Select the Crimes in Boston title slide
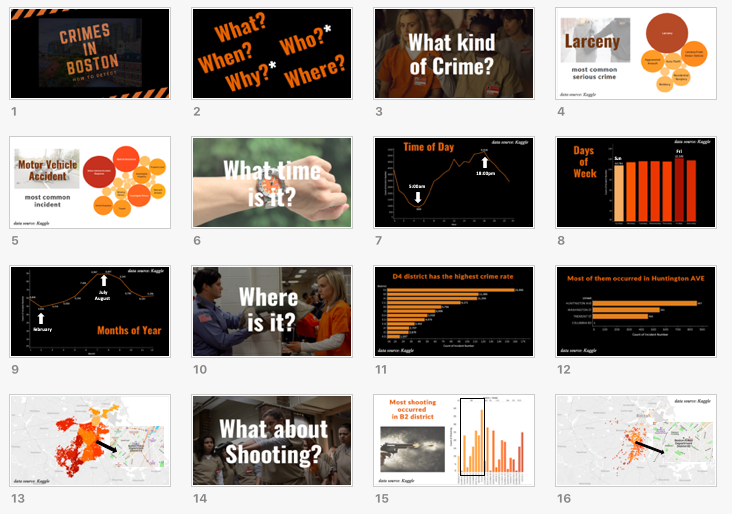Viewport: 732px width, 514px height. point(90,54)
